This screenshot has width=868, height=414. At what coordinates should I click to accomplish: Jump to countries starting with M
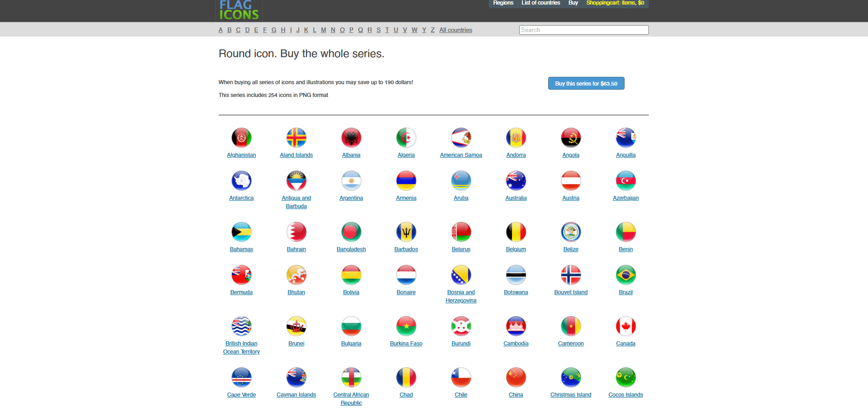[x=323, y=30]
